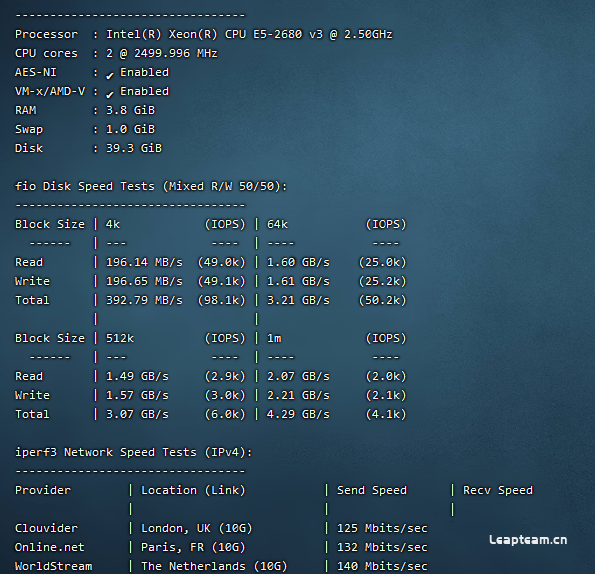This screenshot has height=574, width=595.
Task: Click the 512k block size column header
Action: pyautogui.click(x=120, y=338)
